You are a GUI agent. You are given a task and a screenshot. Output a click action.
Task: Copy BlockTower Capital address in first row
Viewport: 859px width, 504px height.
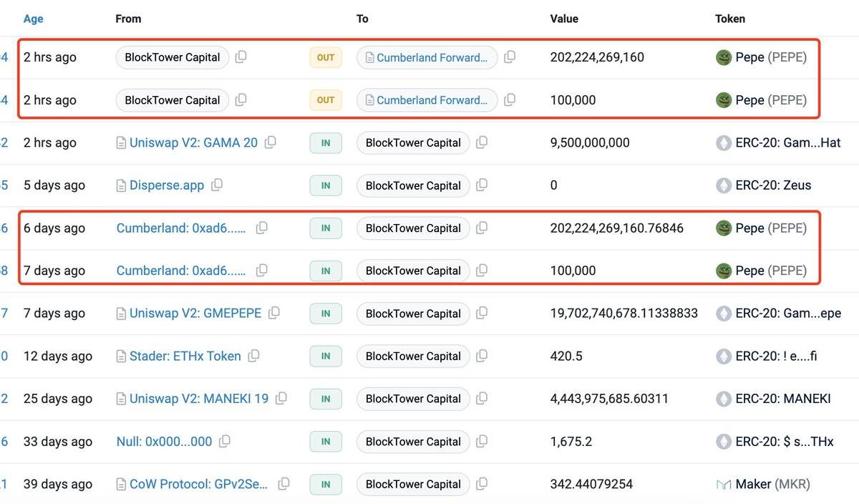241,57
